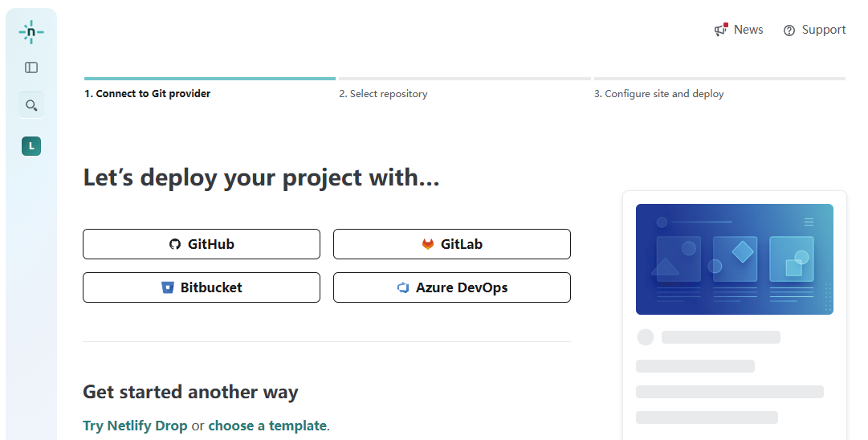Click the blue site preview illustration
The width and height of the screenshot is (868, 440).
click(x=734, y=259)
